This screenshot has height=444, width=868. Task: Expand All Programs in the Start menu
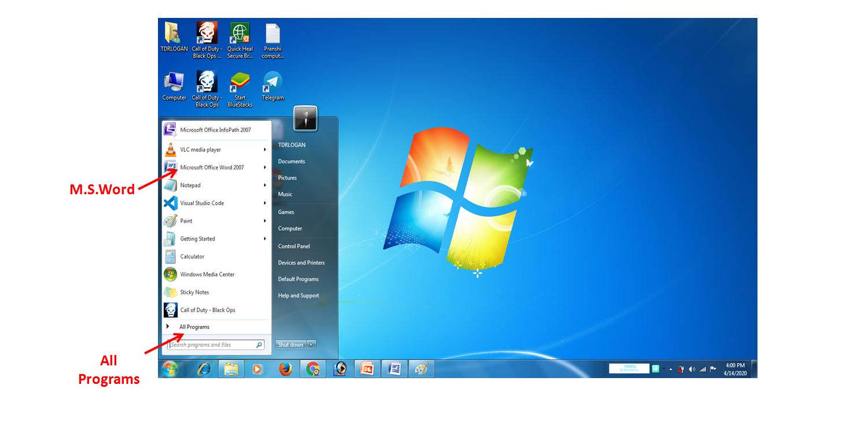[x=216, y=327]
